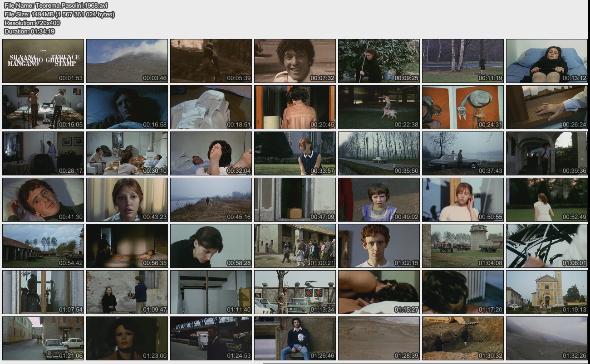This screenshot has height=364, width=590.
Task: Select the tree-lined road frame at 00:35:50
Action: click(x=379, y=154)
